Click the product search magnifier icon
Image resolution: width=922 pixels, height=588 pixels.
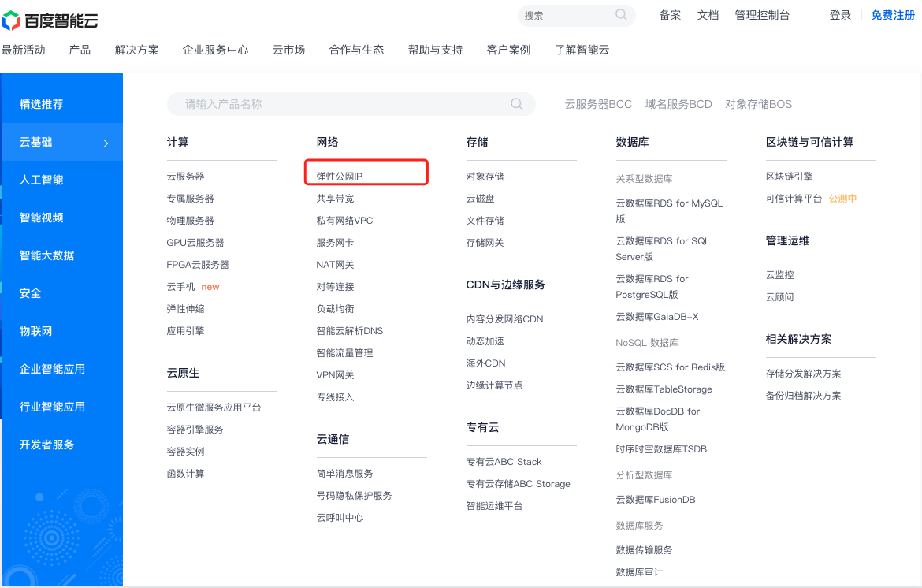click(517, 104)
